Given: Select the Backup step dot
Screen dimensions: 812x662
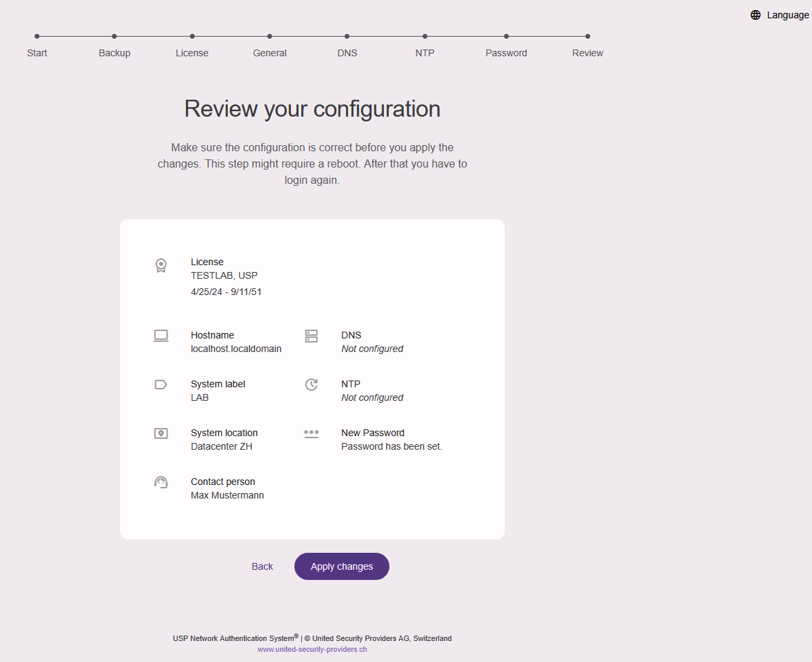Looking at the screenshot, I should (x=114, y=37).
